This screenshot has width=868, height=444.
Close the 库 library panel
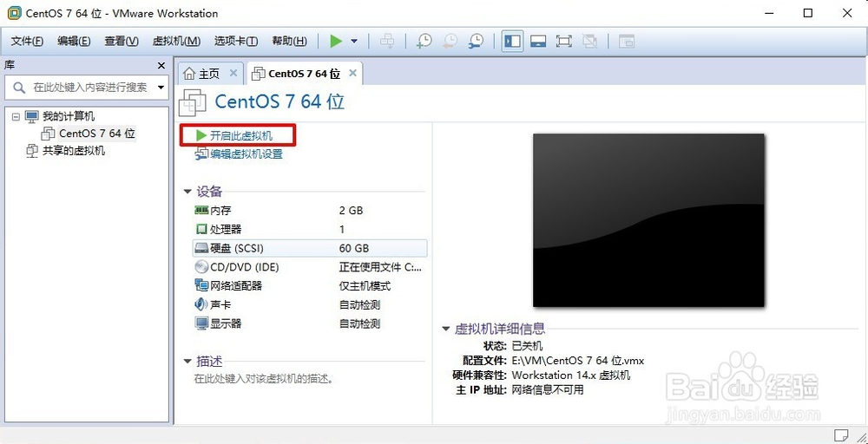(x=161, y=66)
